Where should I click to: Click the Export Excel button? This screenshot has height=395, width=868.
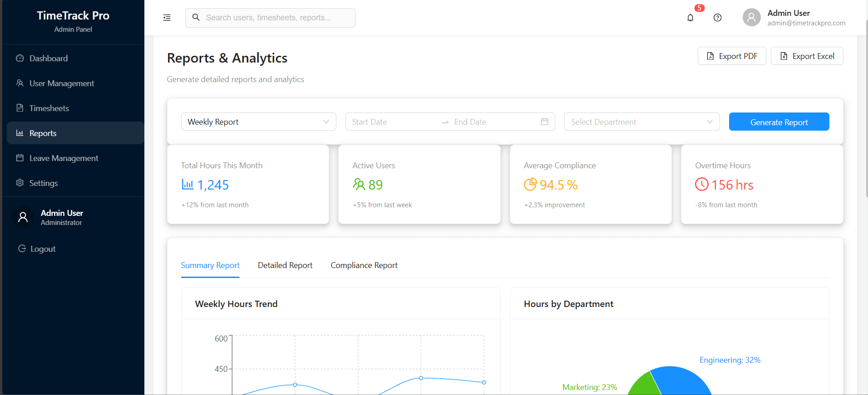click(x=807, y=56)
